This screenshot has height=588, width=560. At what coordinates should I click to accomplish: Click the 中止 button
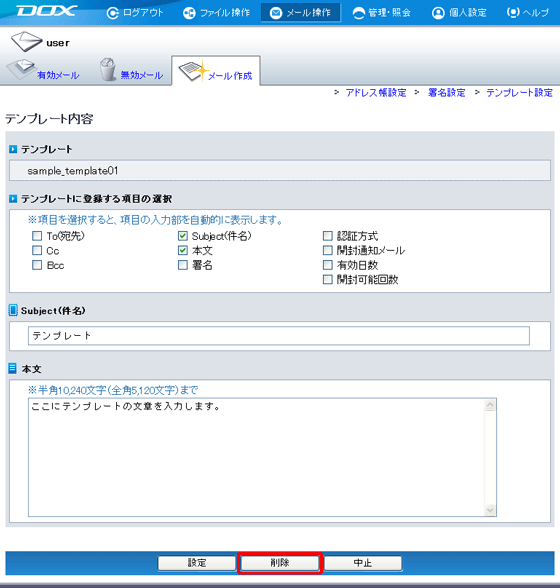click(363, 563)
